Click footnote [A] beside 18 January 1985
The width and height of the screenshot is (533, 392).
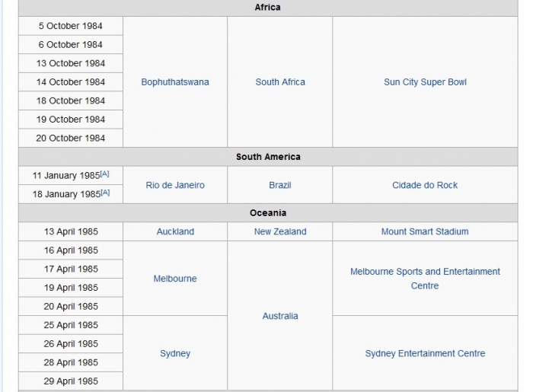[105, 193]
